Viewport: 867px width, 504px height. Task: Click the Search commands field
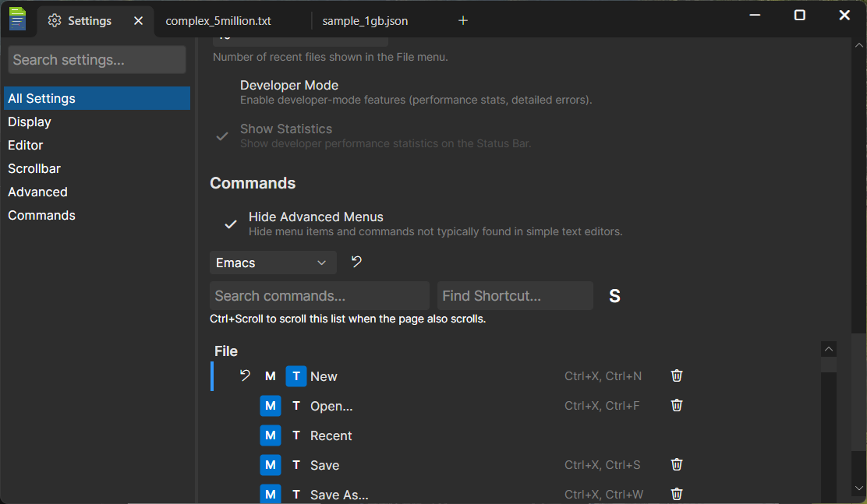pos(320,296)
